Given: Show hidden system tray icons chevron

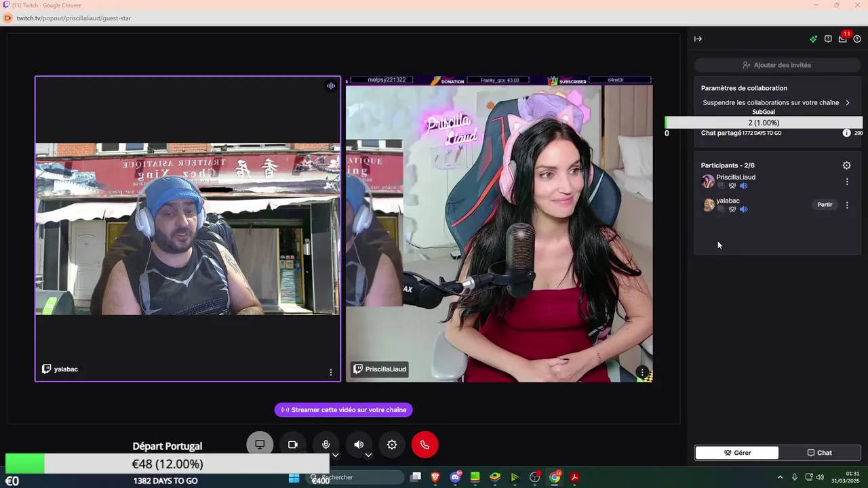Looking at the screenshot, I should 780,477.
